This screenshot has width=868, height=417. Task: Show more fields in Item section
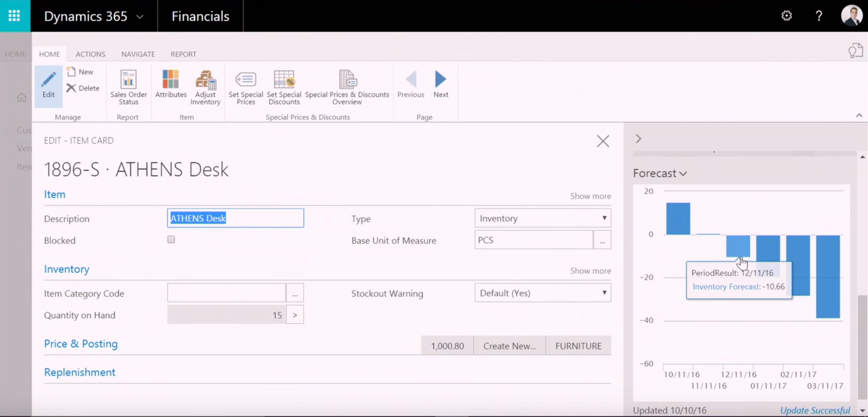coord(590,196)
